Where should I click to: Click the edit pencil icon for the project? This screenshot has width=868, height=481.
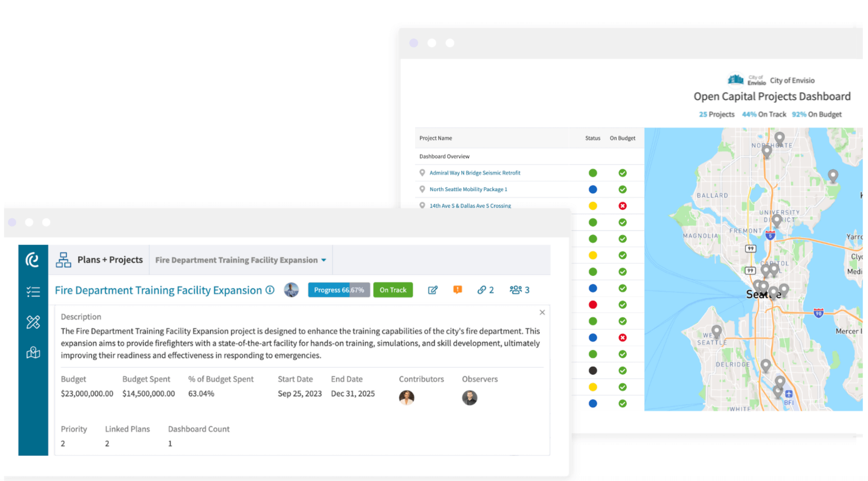pos(433,290)
